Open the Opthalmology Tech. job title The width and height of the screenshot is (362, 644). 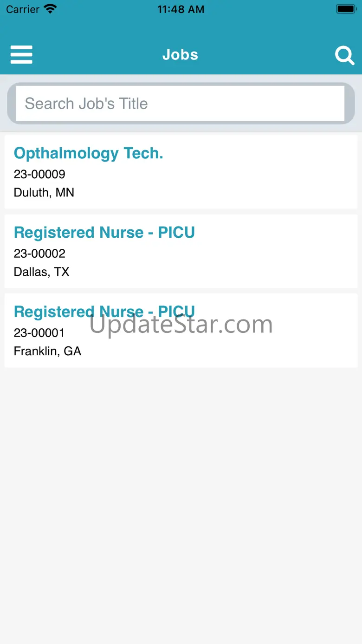click(89, 153)
